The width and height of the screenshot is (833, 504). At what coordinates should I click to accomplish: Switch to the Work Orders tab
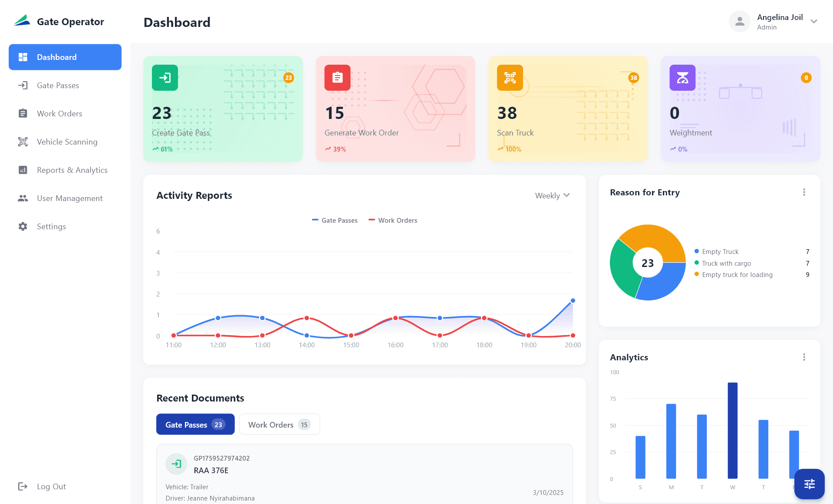coord(279,424)
